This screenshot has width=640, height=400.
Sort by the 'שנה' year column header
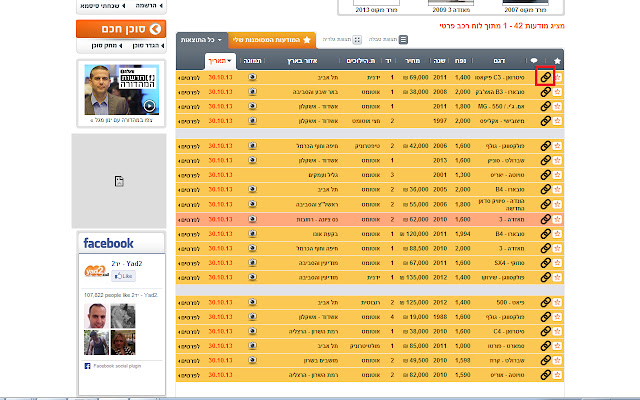(x=439, y=61)
